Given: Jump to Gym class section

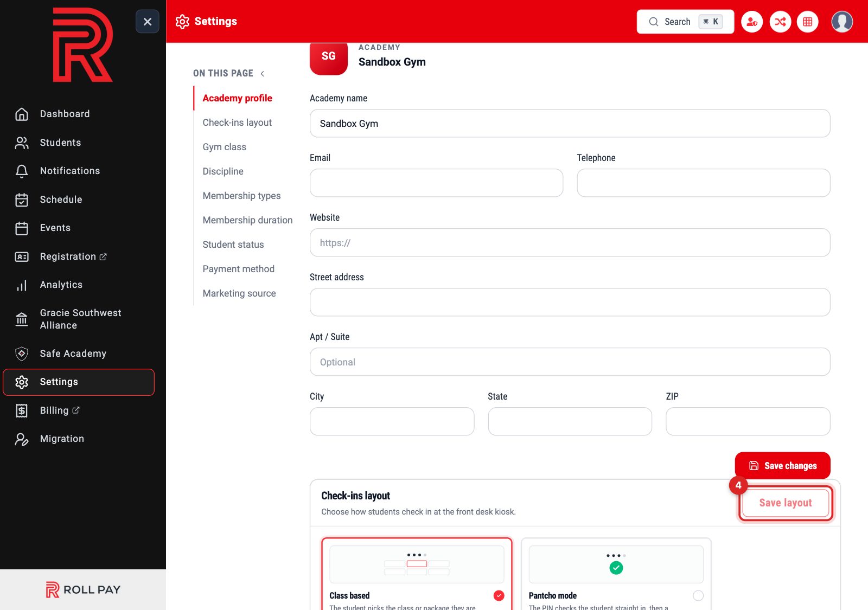Looking at the screenshot, I should tap(224, 147).
